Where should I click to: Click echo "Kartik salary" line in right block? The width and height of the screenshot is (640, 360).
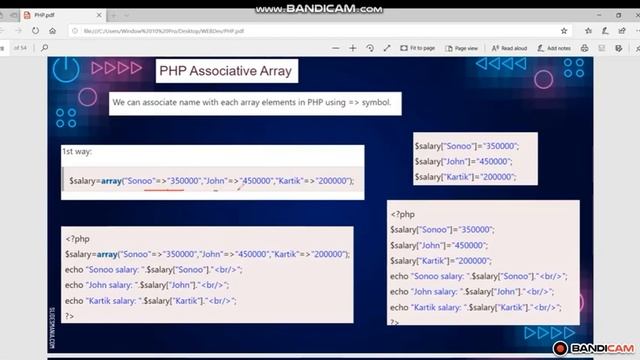coord(476,307)
